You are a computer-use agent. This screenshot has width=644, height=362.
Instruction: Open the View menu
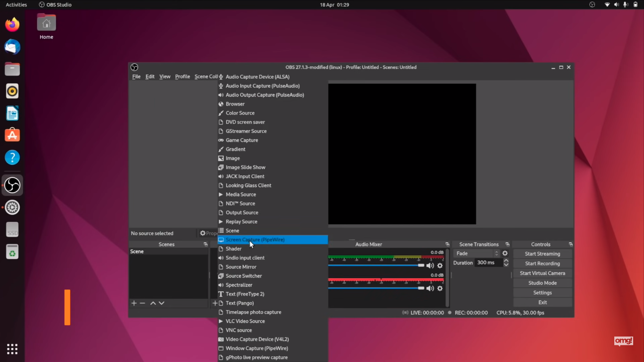click(x=165, y=76)
